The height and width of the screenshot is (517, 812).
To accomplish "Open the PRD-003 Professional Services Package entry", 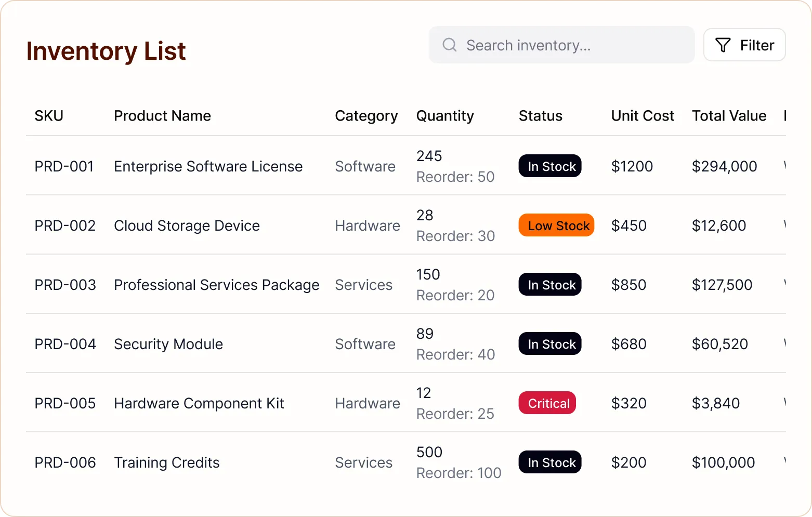I will [x=217, y=285].
